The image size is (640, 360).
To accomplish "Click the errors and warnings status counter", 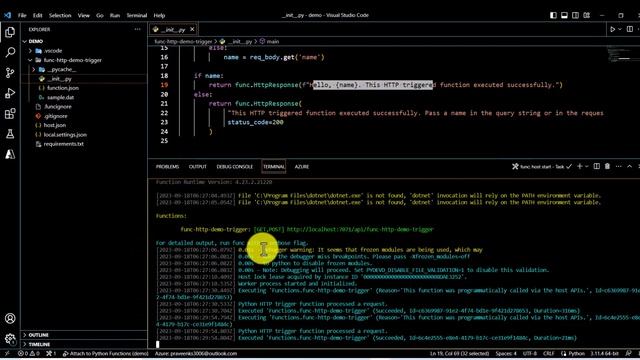I will tap(29, 353).
